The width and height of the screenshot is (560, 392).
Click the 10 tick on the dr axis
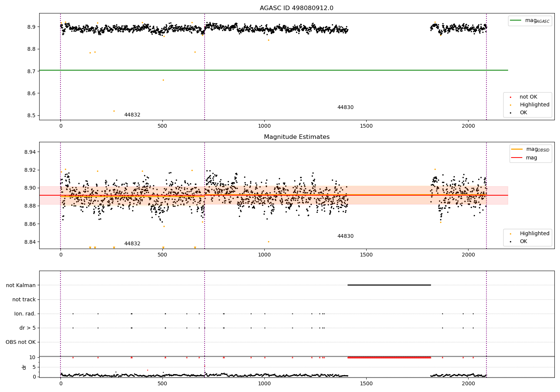tap(32, 357)
